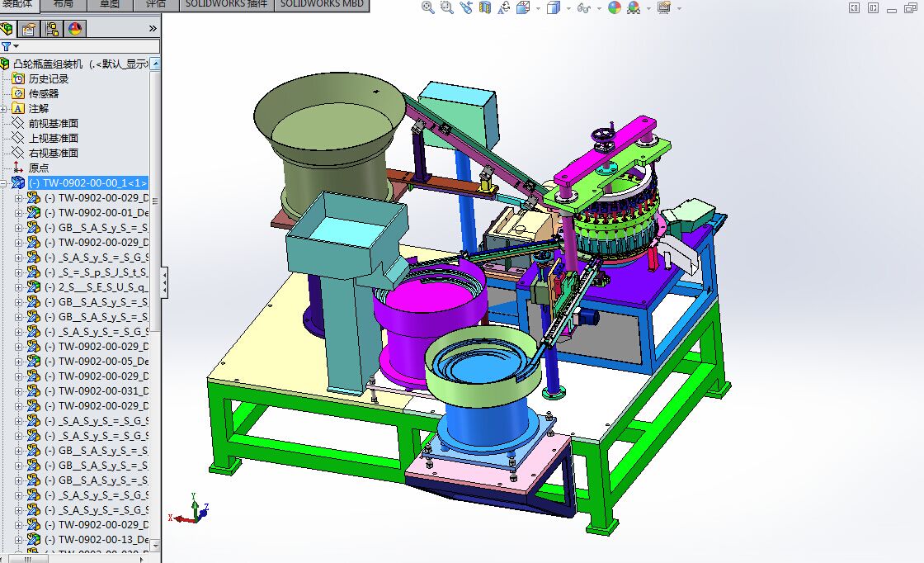The width and height of the screenshot is (924, 563).
Task: Click the feature tree scroll-up arrow
Action: pos(156,63)
